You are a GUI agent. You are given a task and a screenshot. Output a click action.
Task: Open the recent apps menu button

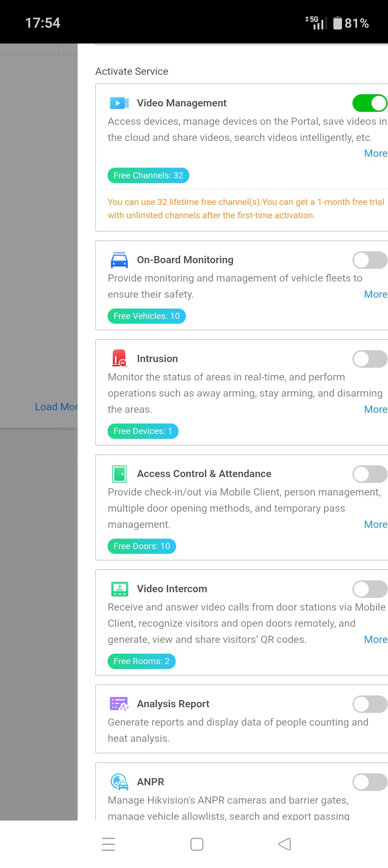pyautogui.click(x=108, y=844)
